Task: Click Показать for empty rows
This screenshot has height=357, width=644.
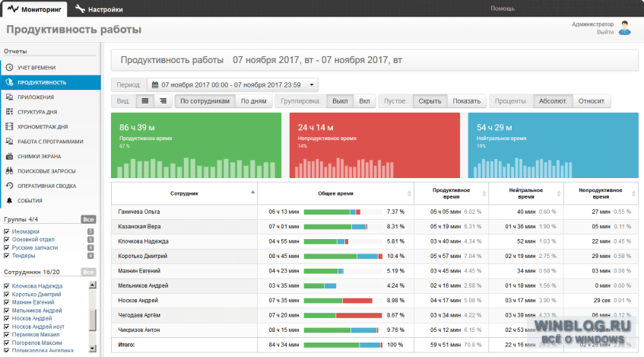Action: 466,100
